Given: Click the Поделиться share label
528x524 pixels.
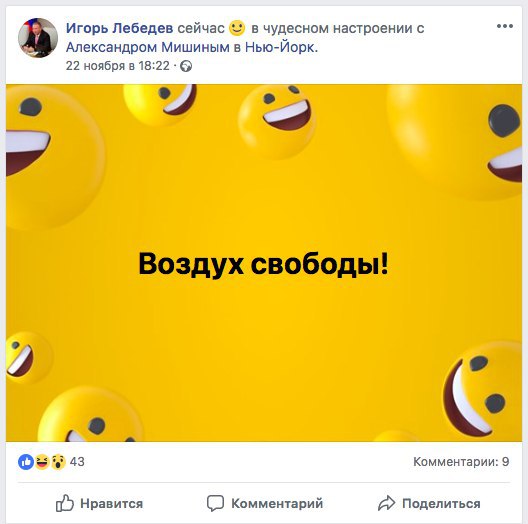Looking at the screenshot, I should click(x=441, y=504).
